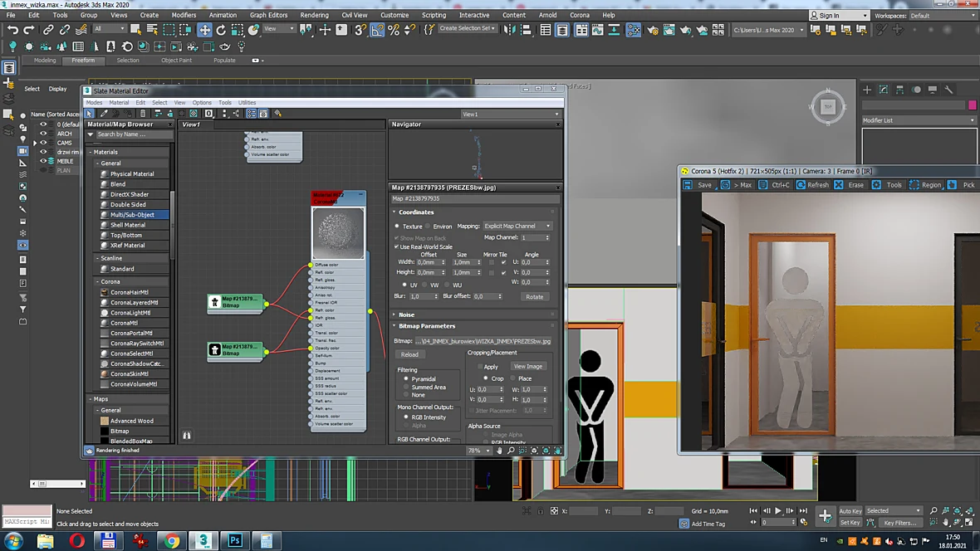This screenshot has width=980, height=551.
Task: Click the pink object color swatch
Action: [x=972, y=105]
